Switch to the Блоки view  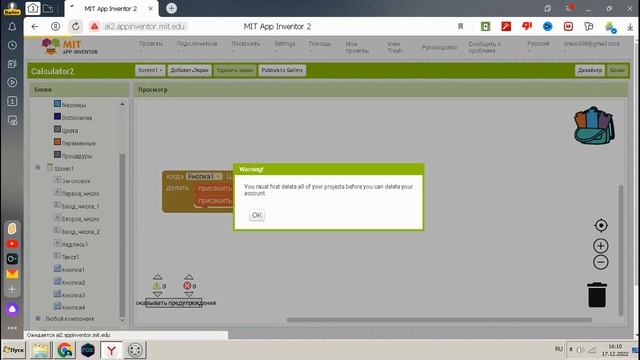click(617, 70)
